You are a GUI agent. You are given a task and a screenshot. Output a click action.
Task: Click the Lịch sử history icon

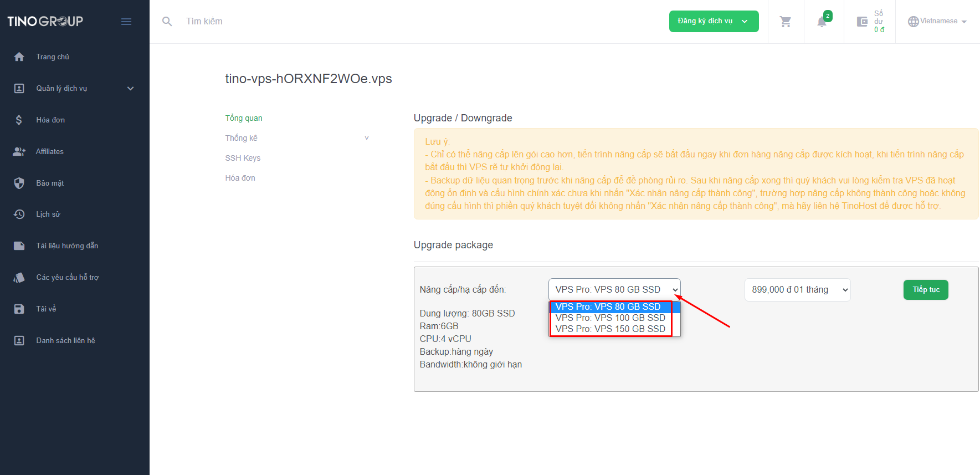19,214
